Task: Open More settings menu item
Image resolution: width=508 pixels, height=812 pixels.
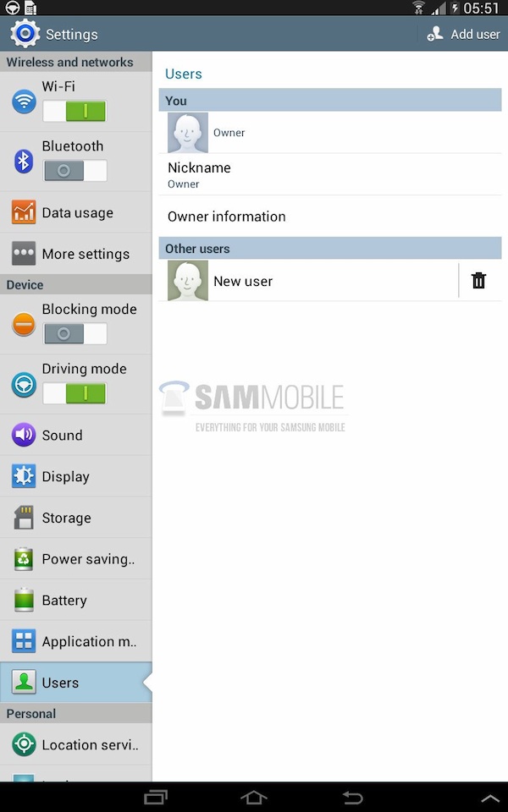Action: (76, 254)
